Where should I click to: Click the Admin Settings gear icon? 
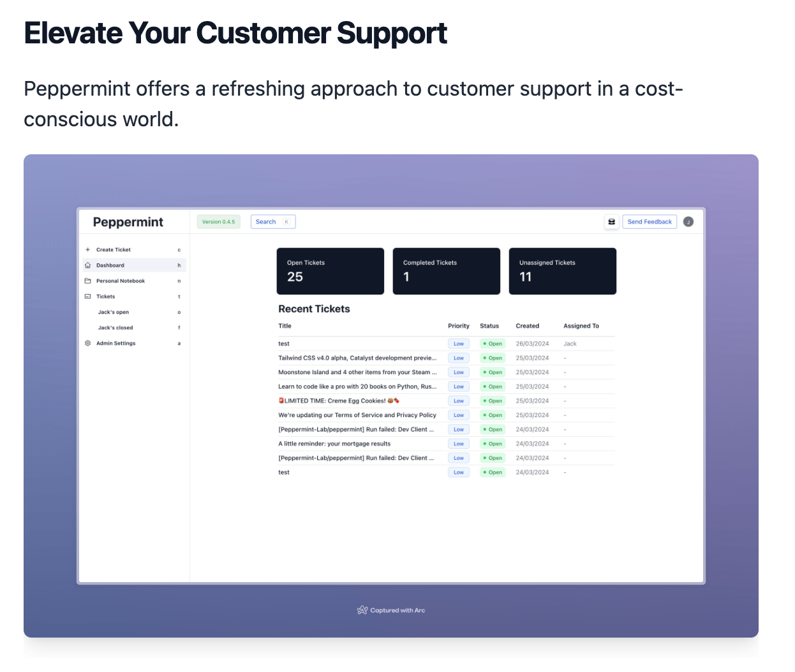pyautogui.click(x=88, y=343)
